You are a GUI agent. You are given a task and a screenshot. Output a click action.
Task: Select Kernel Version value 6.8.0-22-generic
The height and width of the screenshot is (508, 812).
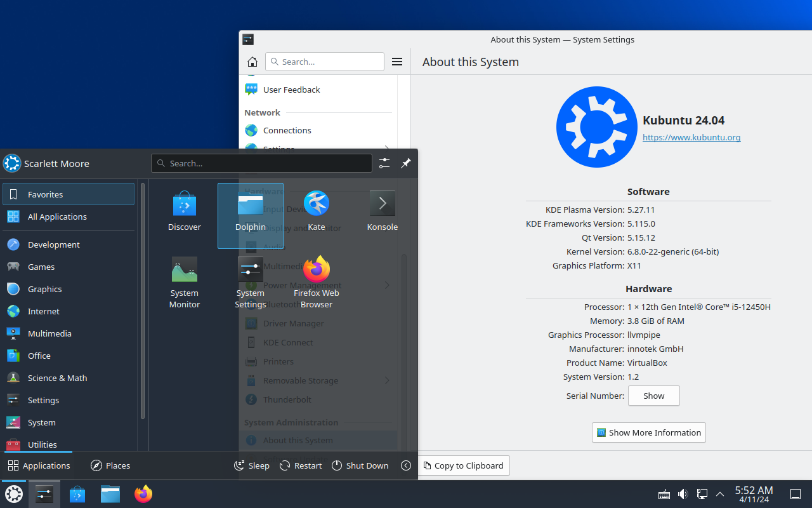tap(673, 251)
